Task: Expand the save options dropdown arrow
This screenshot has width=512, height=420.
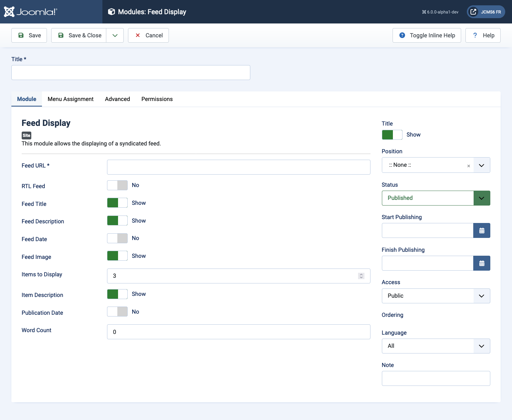Action: click(x=115, y=35)
